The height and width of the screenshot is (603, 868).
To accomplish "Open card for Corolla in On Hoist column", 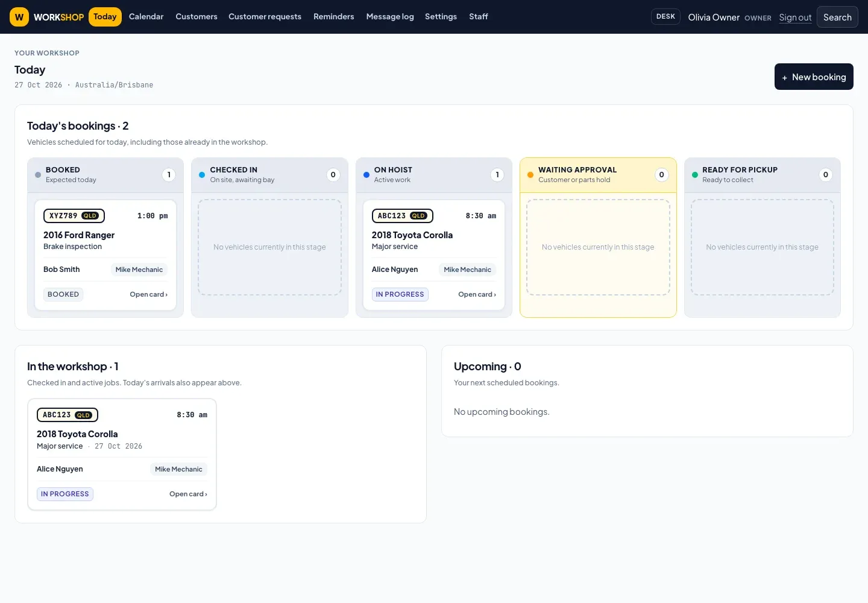I will [477, 294].
